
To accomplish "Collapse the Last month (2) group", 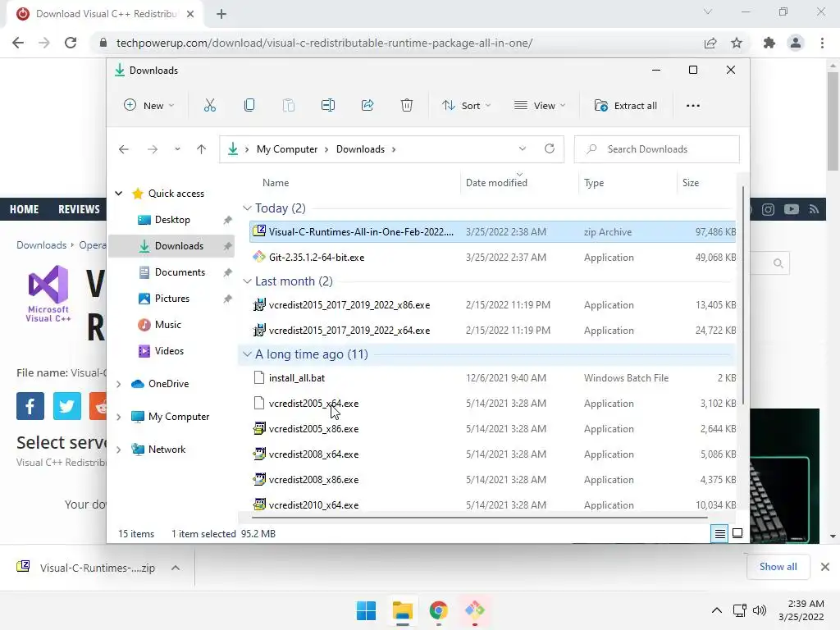I will coord(247,281).
